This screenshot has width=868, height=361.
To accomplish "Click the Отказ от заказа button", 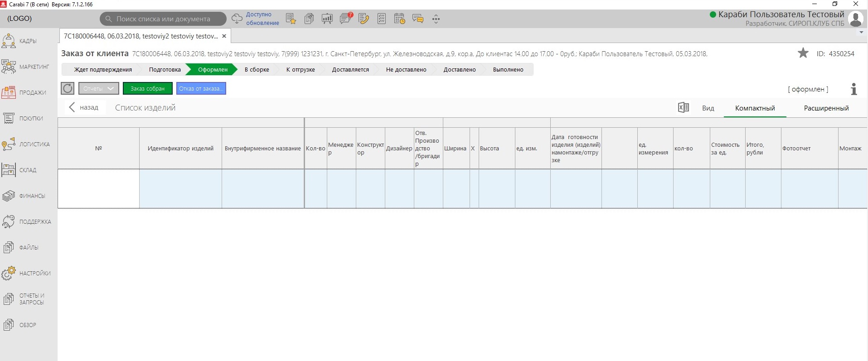I will pos(201,88).
